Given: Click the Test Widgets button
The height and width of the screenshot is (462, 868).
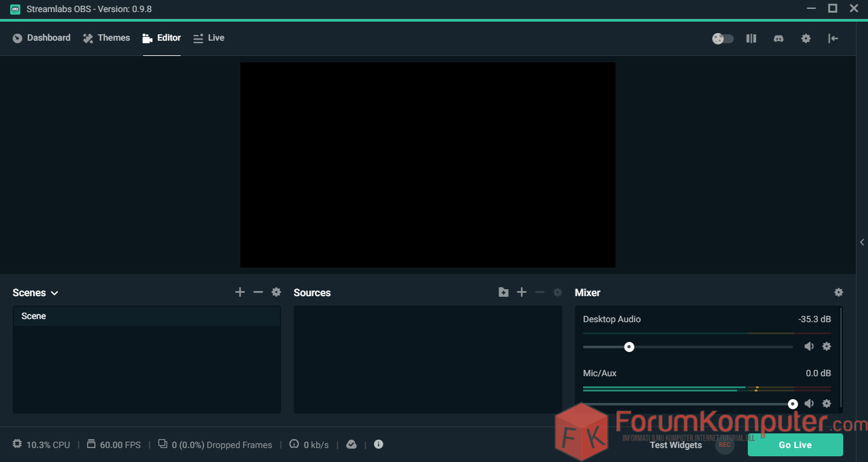Looking at the screenshot, I should [x=676, y=445].
